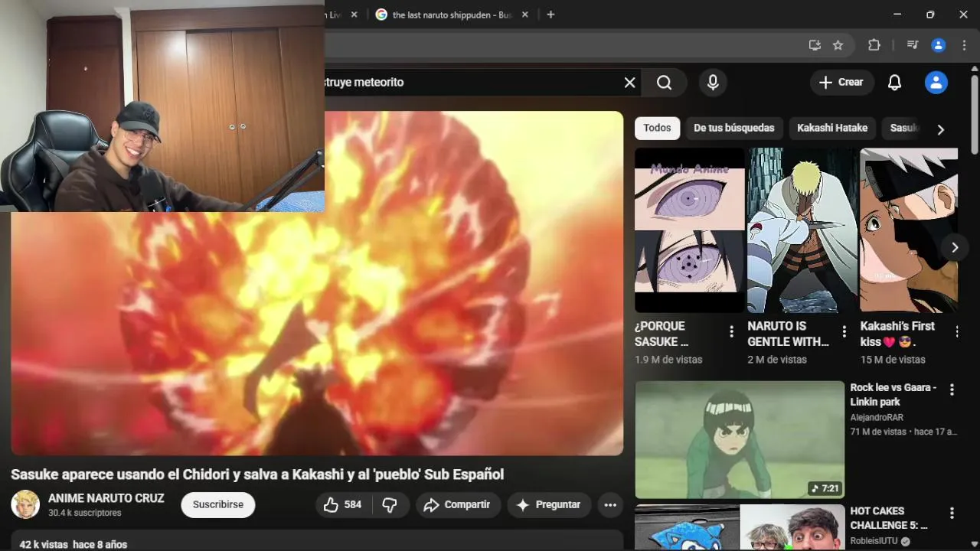
Task: Share the video via Compartir
Action: [x=458, y=505]
